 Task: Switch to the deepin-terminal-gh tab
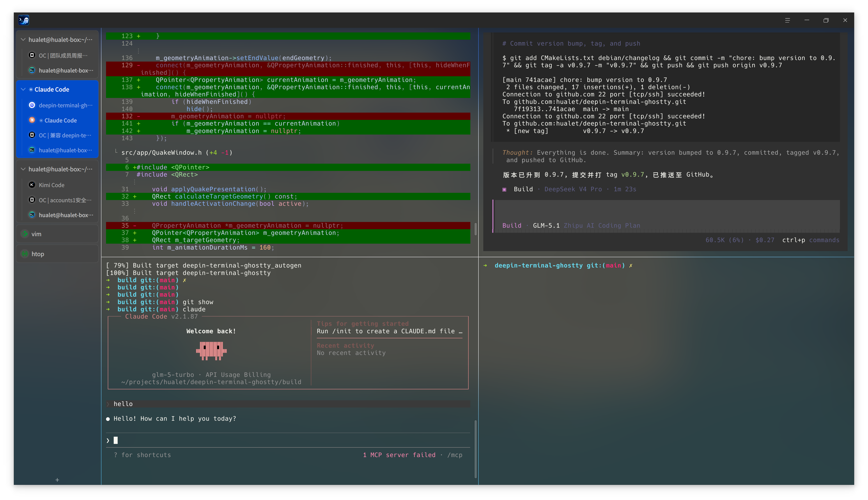(60, 105)
